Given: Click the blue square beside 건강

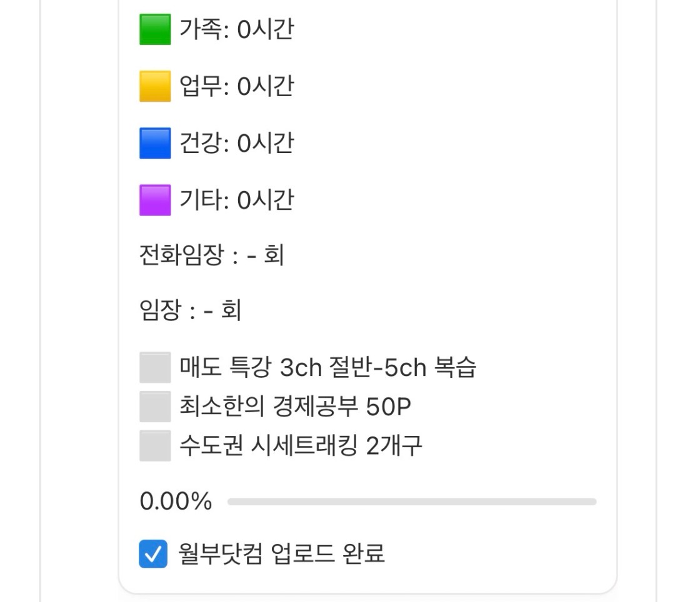Looking at the screenshot, I should point(155,143).
